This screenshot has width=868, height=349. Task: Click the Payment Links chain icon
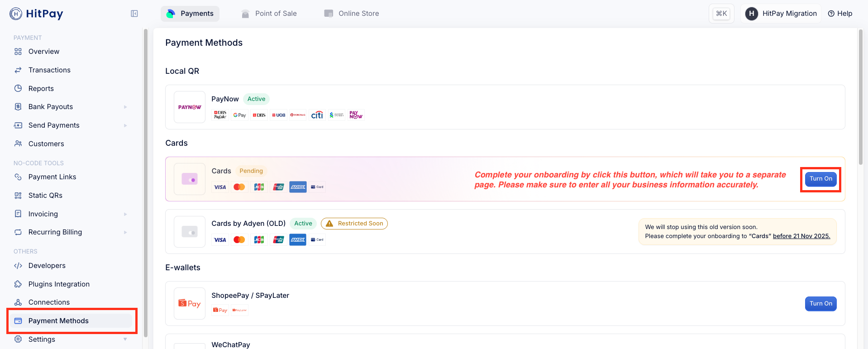[18, 177]
